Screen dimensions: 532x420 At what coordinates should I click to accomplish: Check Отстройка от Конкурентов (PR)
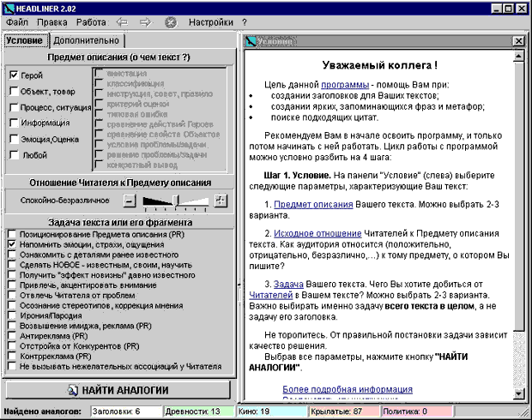click(12, 345)
